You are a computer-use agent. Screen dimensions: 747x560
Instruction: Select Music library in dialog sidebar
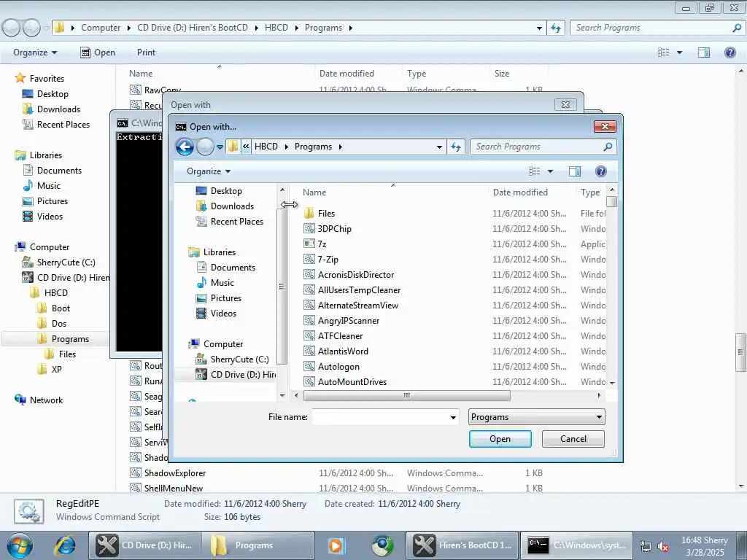pyautogui.click(x=222, y=283)
